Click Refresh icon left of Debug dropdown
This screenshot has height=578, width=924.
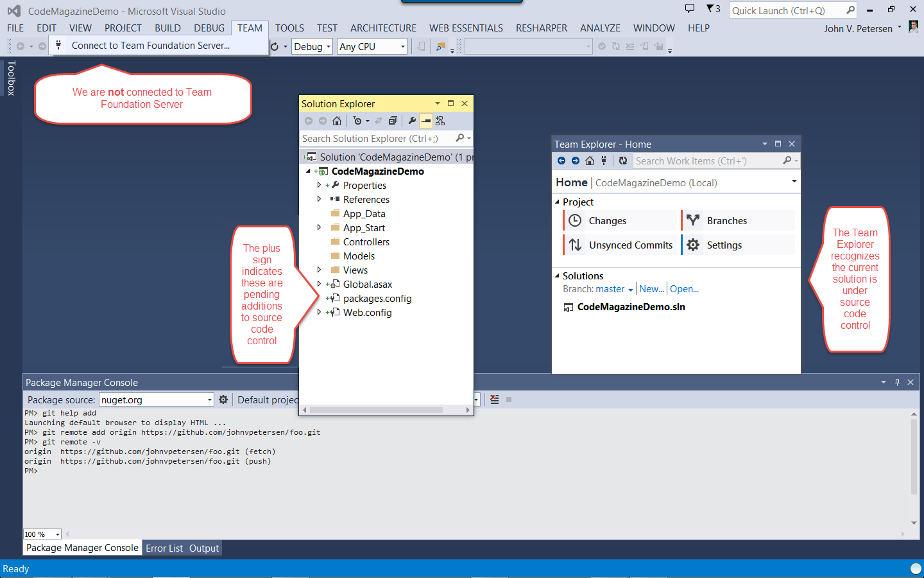275,46
